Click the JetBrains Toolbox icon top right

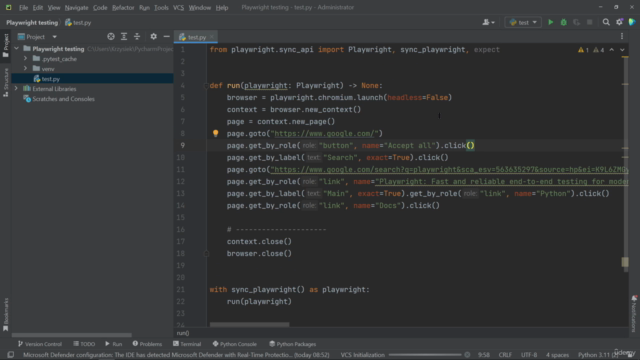(x=632, y=22)
